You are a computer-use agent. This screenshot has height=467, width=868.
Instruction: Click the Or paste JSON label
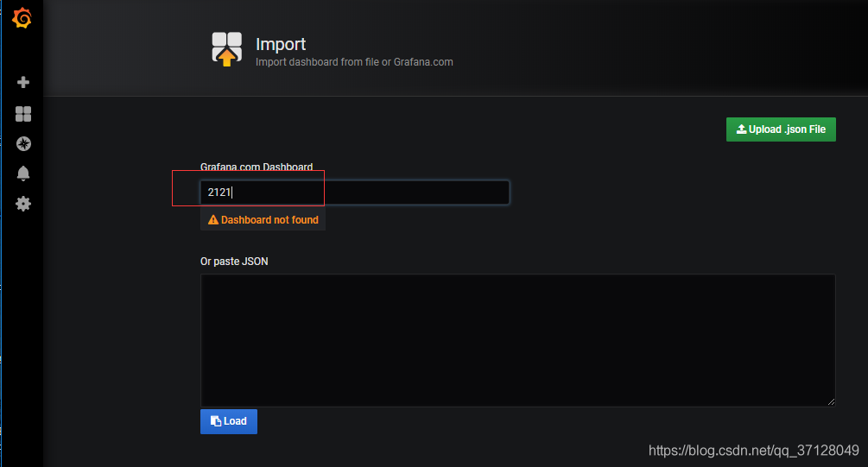click(x=234, y=262)
